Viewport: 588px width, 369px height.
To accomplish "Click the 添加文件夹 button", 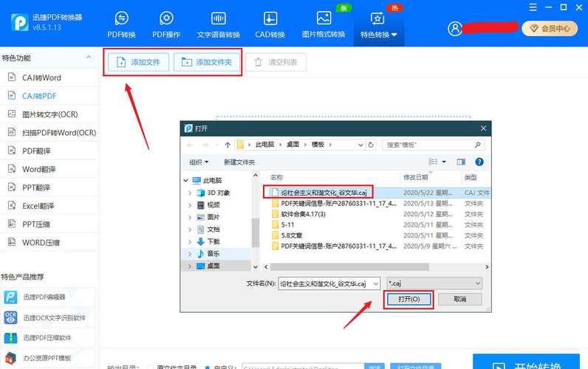I will click(207, 62).
